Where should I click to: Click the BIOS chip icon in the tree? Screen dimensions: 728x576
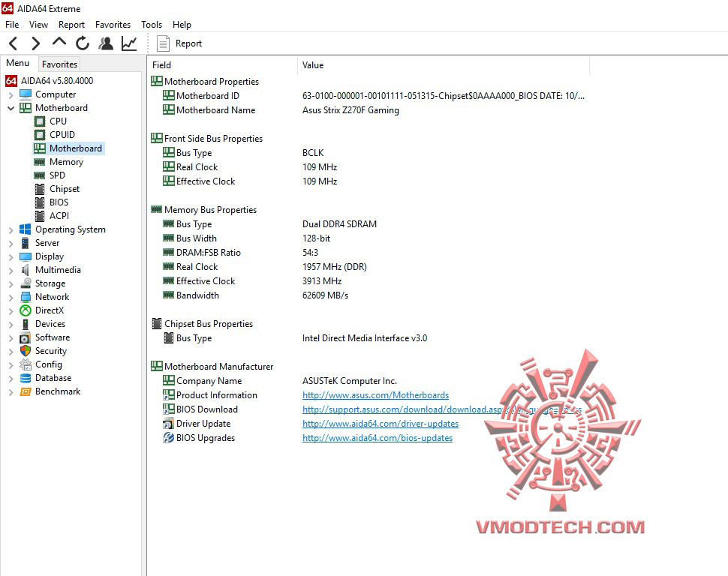click(40, 202)
